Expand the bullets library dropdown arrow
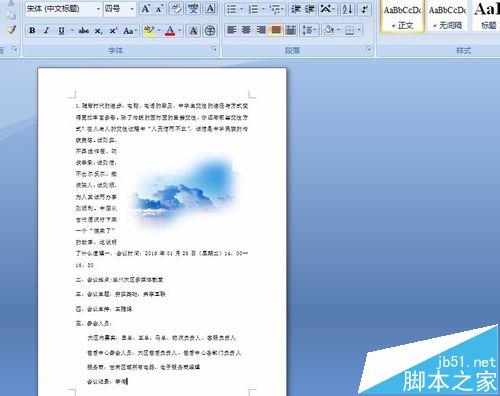Screen dimensions: 500x396 (241, 9)
